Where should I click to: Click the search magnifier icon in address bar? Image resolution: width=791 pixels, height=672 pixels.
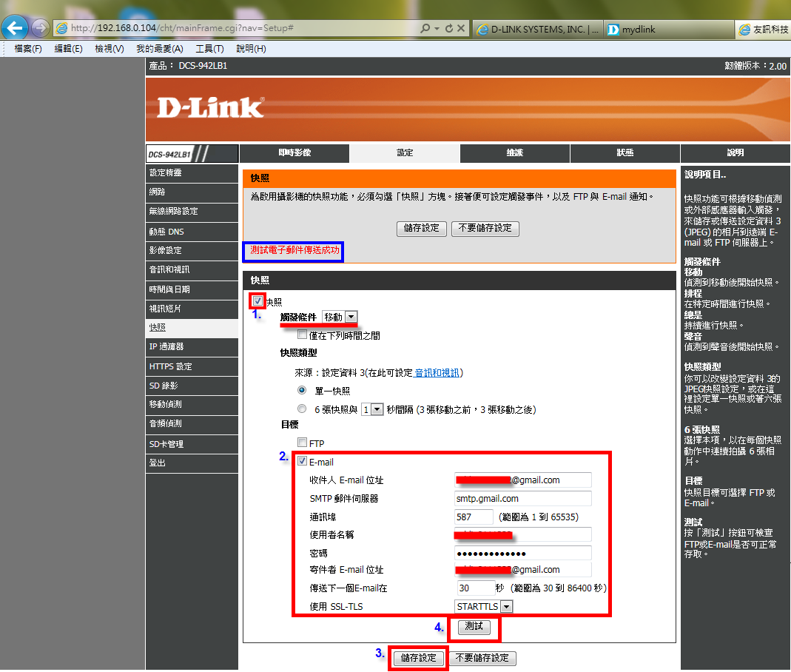[x=425, y=28]
